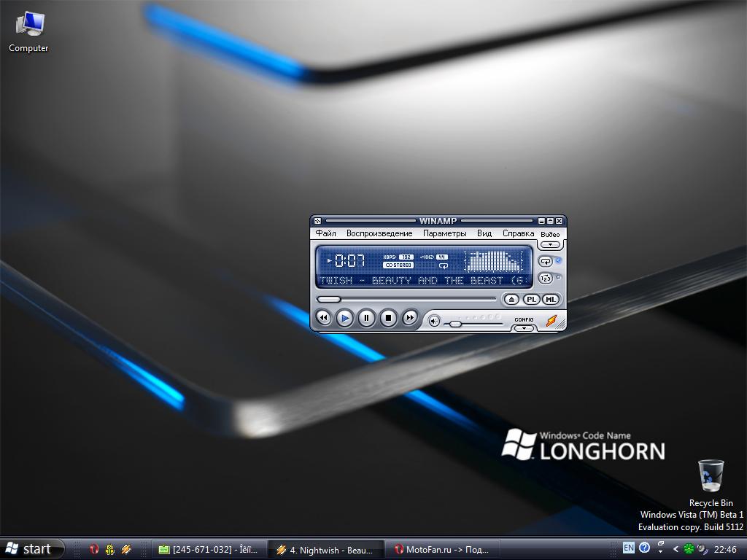Click the gray tray icon beside clock
Image resolution: width=747 pixels, height=560 pixels.
(x=703, y=549)
